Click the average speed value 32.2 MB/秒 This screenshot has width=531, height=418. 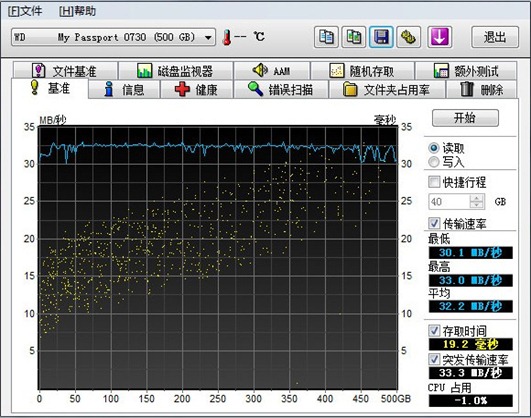coord(471,307)
